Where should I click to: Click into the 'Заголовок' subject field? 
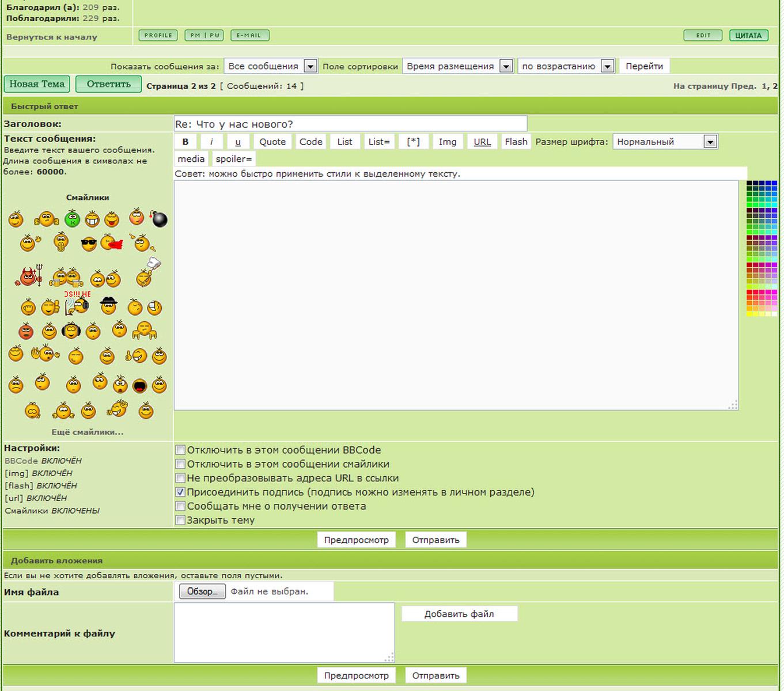[x=350, y=124]
